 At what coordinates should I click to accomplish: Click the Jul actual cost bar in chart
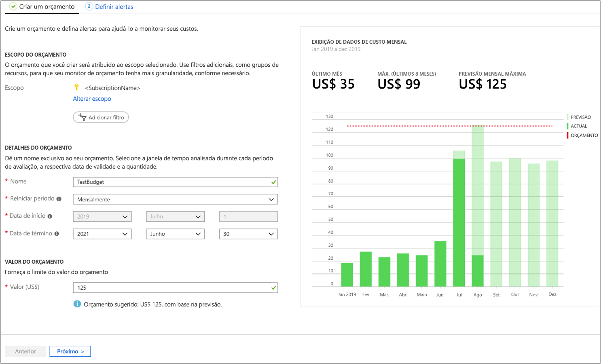point(459,223)
